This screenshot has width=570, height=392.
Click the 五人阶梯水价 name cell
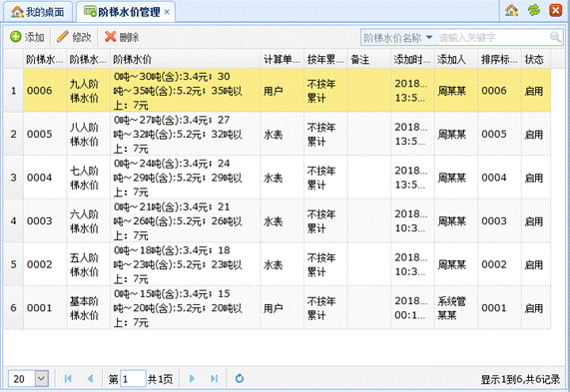pos(88,264)
